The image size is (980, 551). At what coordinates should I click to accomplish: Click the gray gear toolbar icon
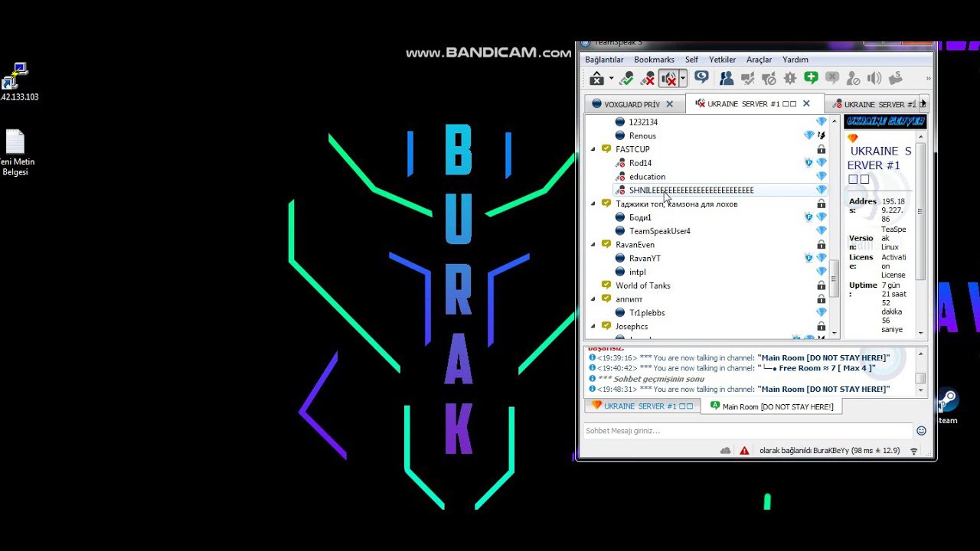pos(789,79)
